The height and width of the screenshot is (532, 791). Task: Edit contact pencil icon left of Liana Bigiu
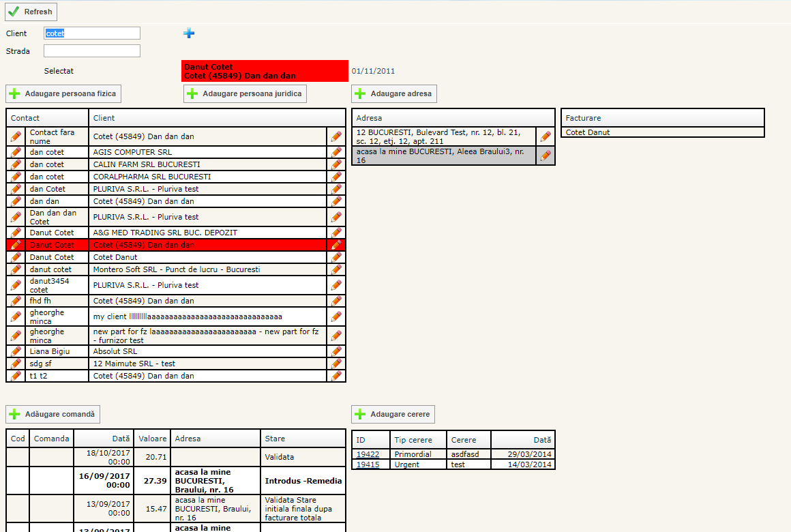click(16, 351)
